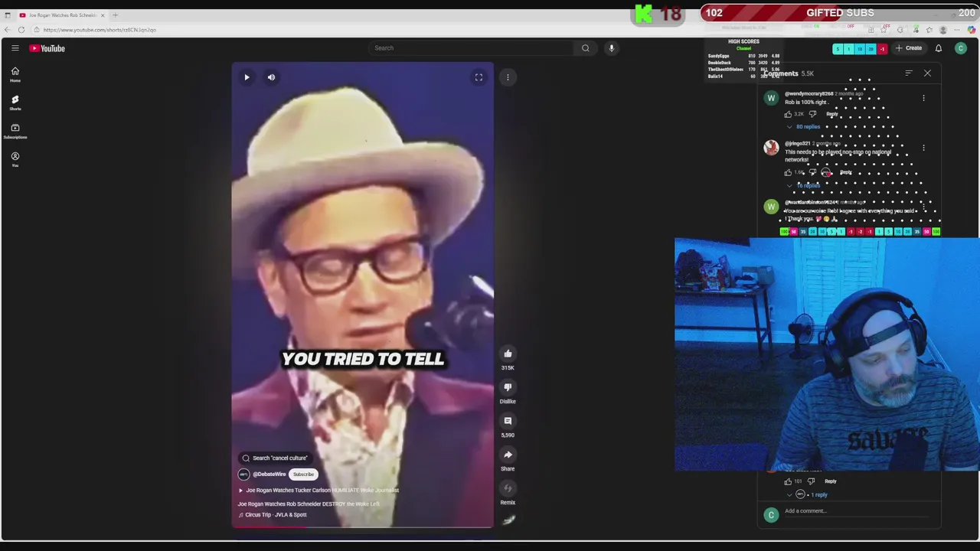The height and width of the screenshot is (551, 980).
Task: Seek using the video's red progress bar
Action: (x=363, y=527)
